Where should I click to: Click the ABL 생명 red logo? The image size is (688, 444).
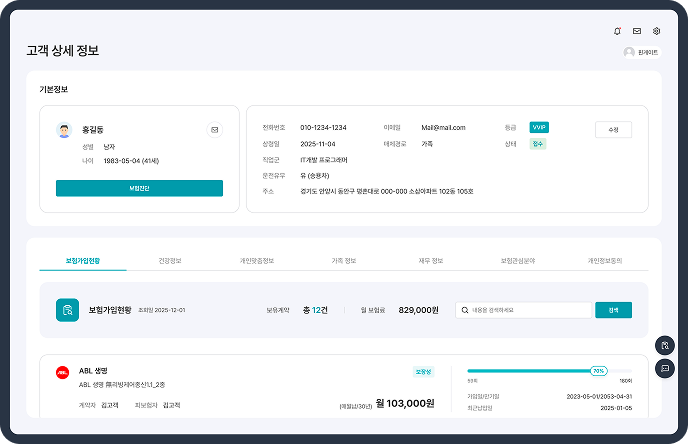(x=62, y=372)
